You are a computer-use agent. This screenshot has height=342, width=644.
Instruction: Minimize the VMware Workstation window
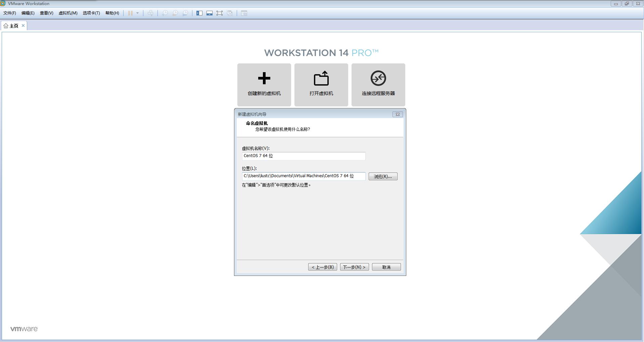[616, 4]
